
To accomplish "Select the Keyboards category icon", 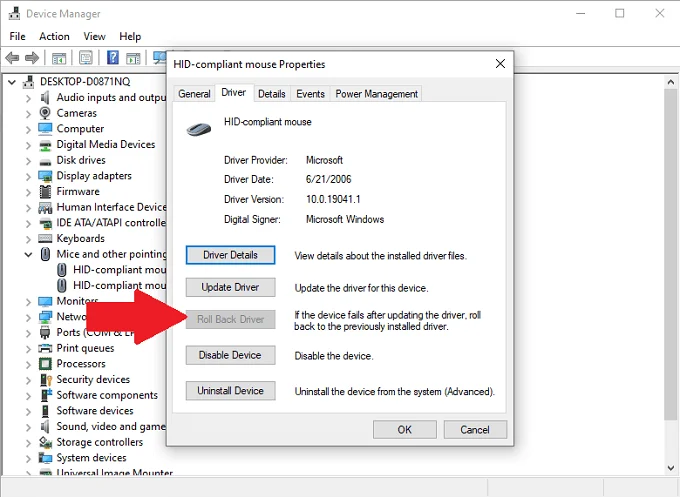I will click(45, 238).
